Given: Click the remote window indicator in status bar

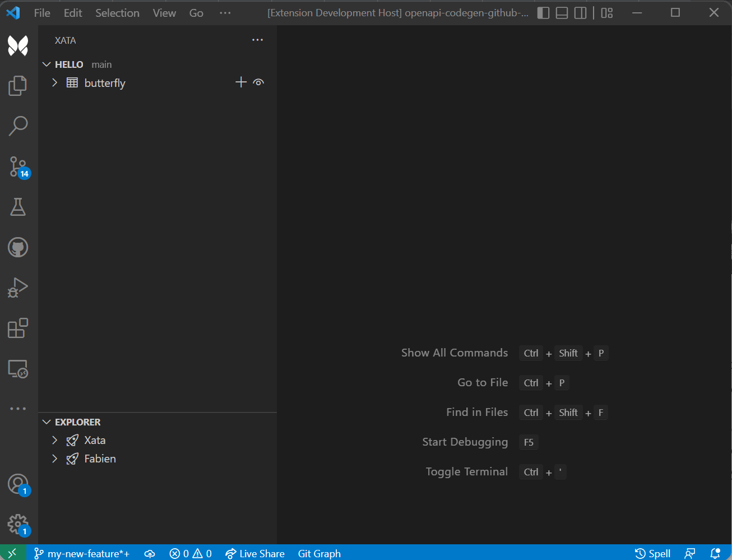Looking at the screenshot, I should [x=12, y=553].
